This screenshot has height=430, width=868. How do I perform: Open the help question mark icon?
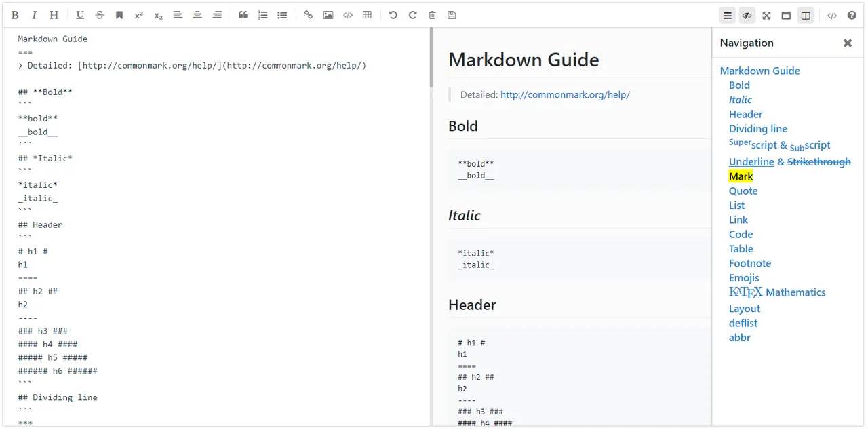[x=852, y=15]
